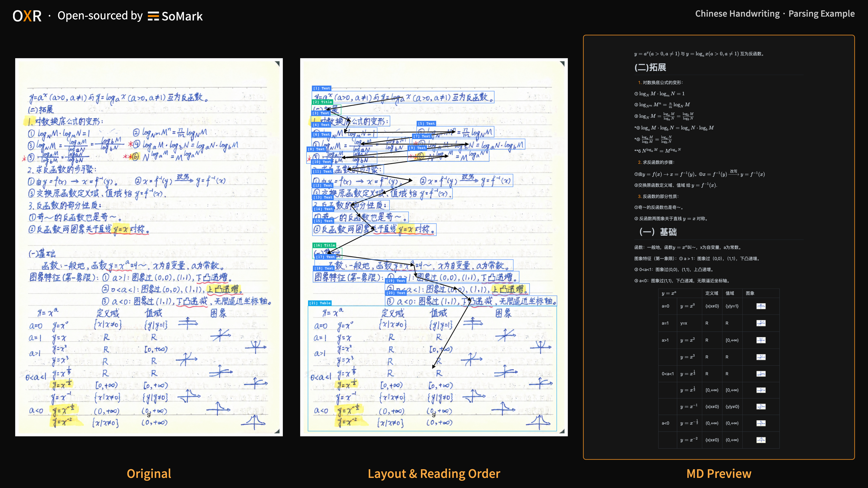Click the 'Chinese Handwriting · Parsing Example' title
868x488 pixels.
775,14
